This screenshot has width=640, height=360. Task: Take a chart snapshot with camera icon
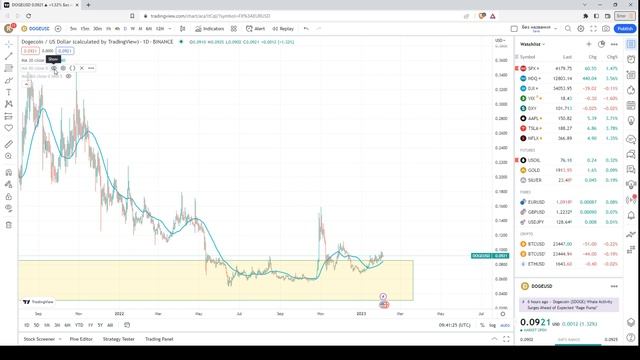click(x=606, y=29)
